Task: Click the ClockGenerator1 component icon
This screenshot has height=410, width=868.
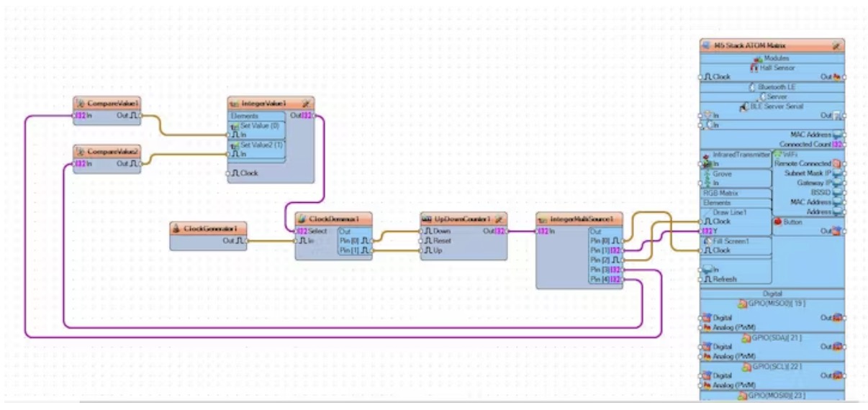Action: click(177, 228)
